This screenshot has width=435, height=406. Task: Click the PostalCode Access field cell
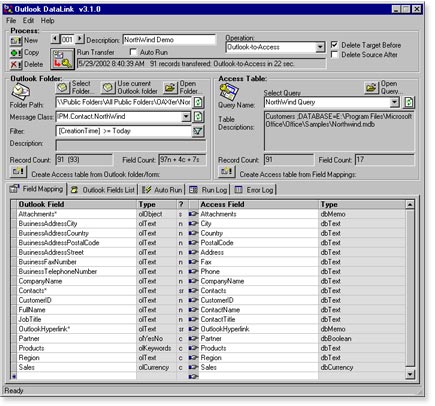point(259,243)
